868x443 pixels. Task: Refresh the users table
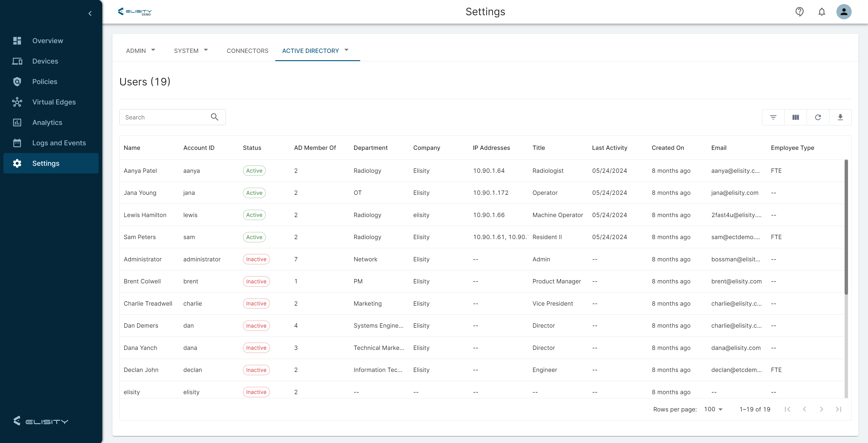[818, 117]
